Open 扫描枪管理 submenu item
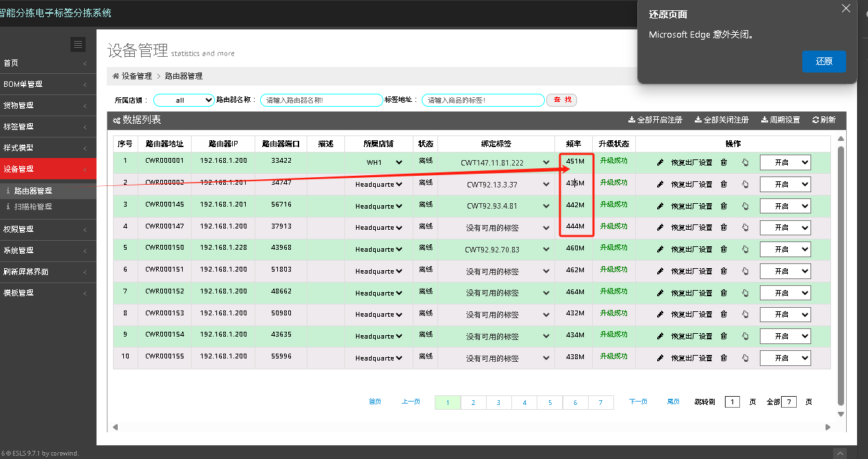Image resolution: width=868 pixels, height=459 pixels. [33, 207]
